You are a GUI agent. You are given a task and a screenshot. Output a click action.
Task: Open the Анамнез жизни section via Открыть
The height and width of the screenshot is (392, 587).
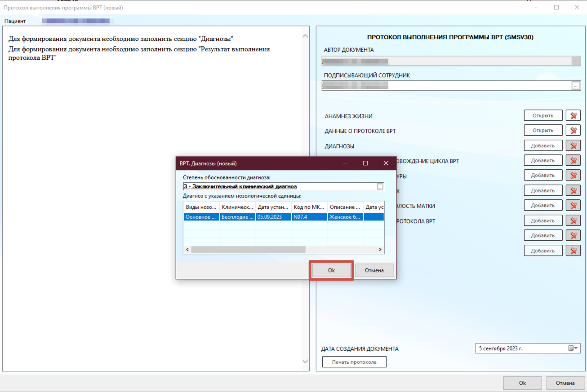click(543, 115)
